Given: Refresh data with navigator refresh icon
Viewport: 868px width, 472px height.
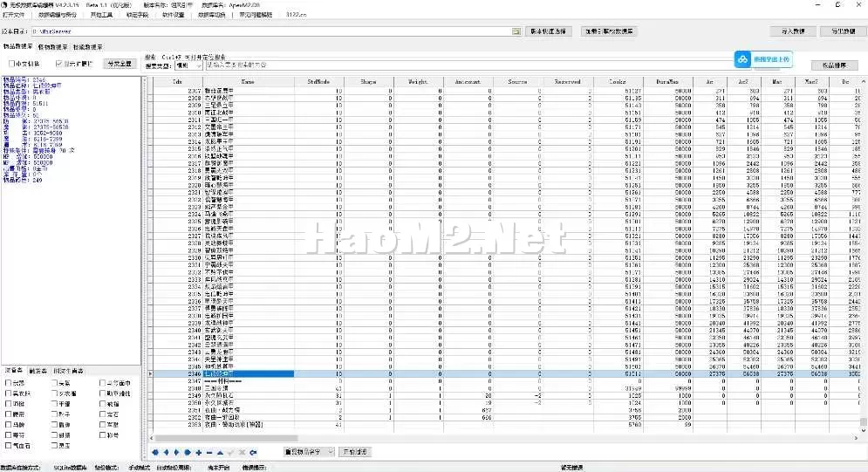Looking at the screenshot, I should (x=253, y=452).
